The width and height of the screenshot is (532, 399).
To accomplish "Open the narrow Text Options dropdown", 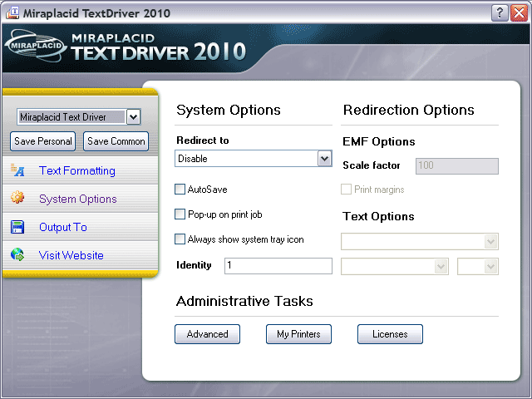I will coord(478,266).
